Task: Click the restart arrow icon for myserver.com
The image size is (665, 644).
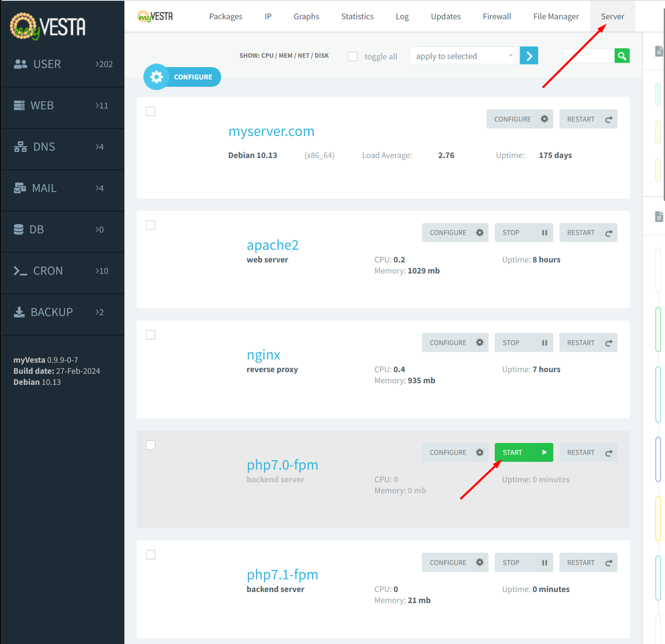Action: coord(609,120)
